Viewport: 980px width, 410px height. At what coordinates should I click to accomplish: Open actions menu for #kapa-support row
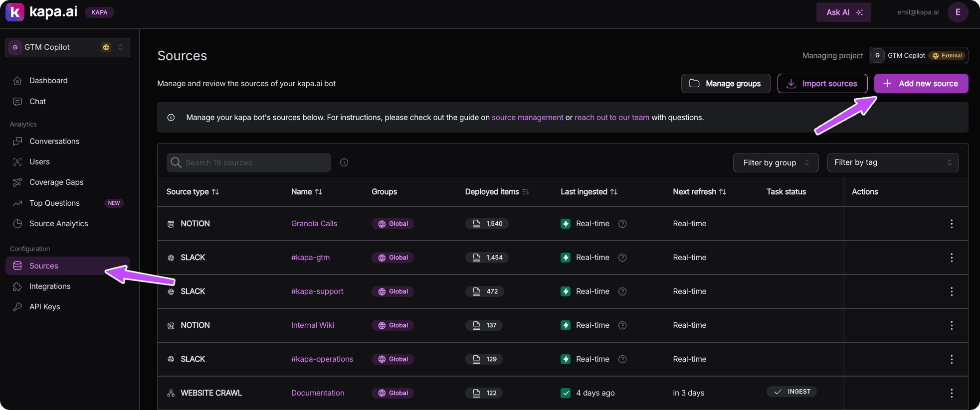click(952, 291)
